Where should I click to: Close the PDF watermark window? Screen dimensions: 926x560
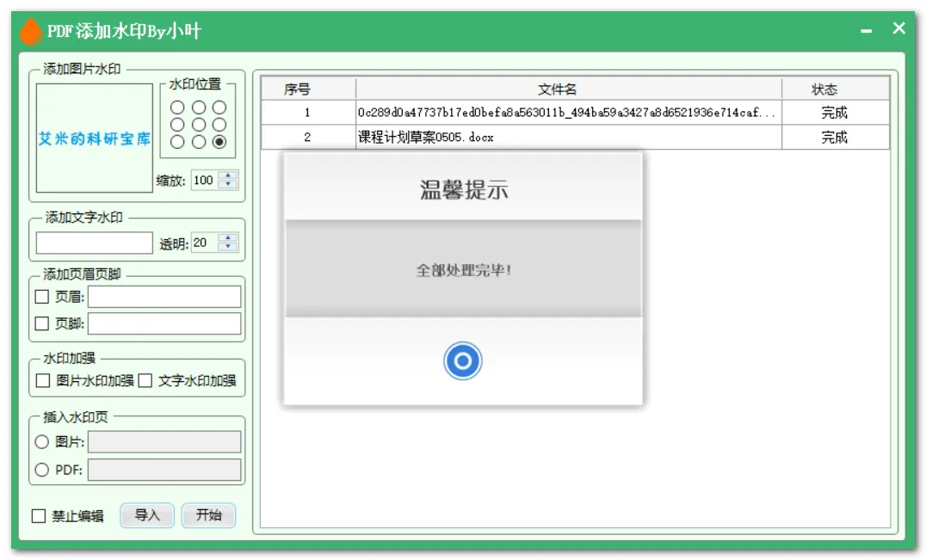(898, 28)
